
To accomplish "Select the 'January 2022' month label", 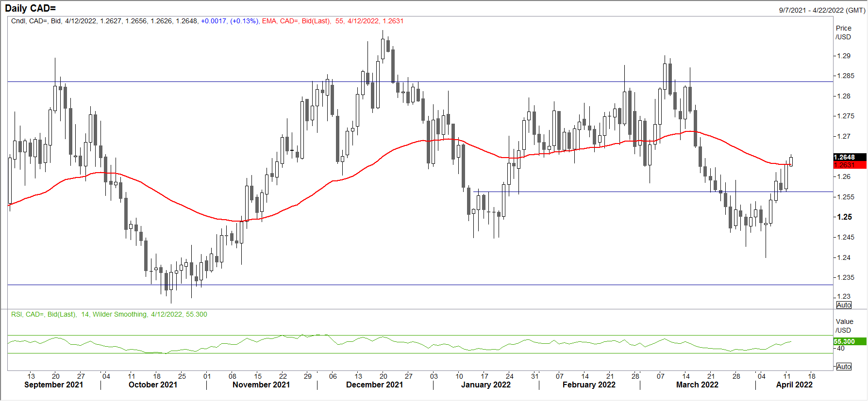I will [x=486, y=385].
